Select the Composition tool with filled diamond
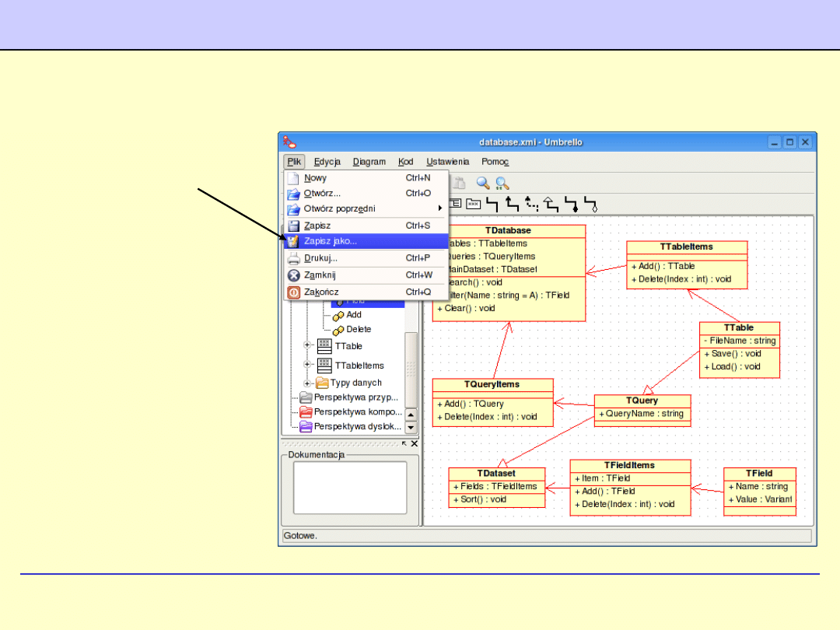Image resolution: width=840 pixels, height=630 pixels. 572,205
